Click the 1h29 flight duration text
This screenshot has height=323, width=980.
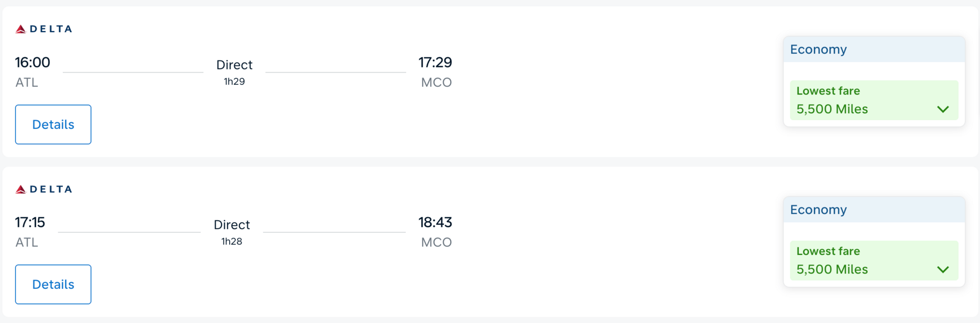234,82
